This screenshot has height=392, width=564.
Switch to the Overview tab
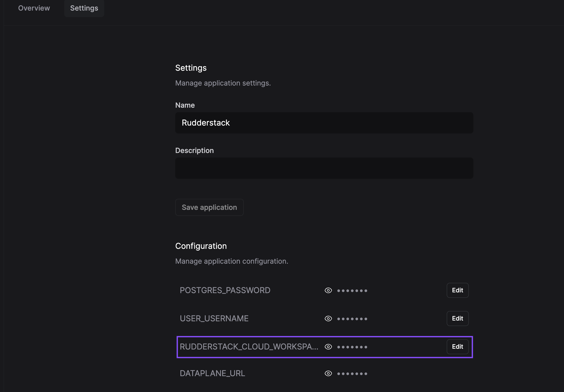point(34,8)
